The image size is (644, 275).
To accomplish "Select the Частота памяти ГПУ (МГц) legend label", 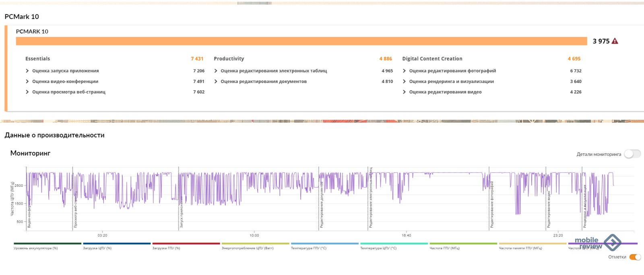I will tap(520, 248).
